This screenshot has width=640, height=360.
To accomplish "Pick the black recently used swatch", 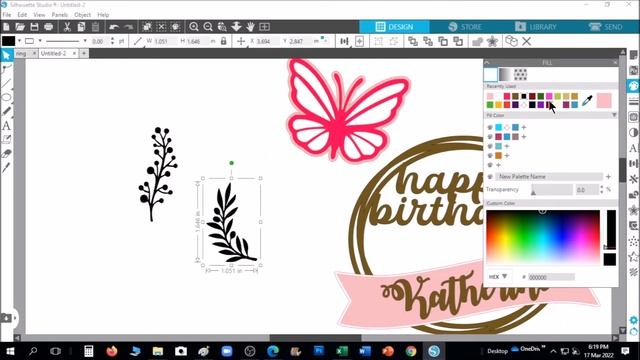I will tap(524, 96).
